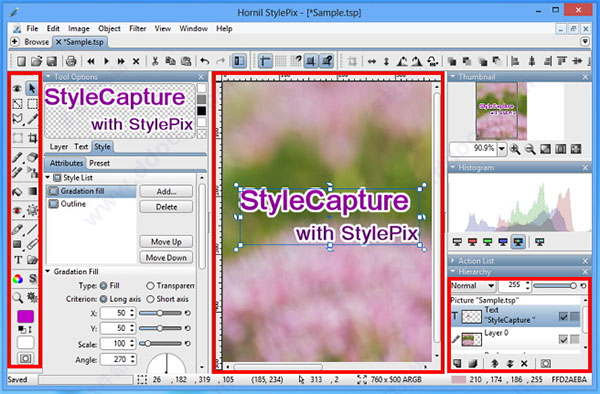Select the arrow pointer tool in the toolbox
The width and height of the screenshot is (600, 394).
click(32, 88)
